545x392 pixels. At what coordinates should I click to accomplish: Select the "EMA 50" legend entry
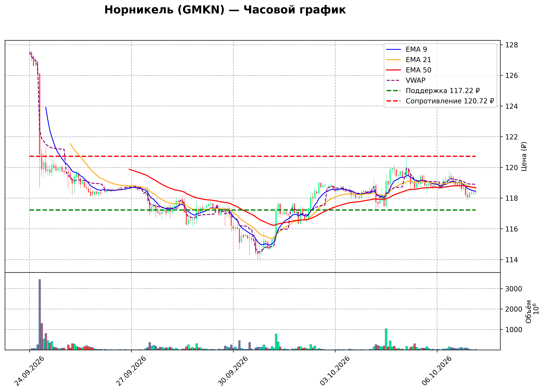tap(409, 70)
